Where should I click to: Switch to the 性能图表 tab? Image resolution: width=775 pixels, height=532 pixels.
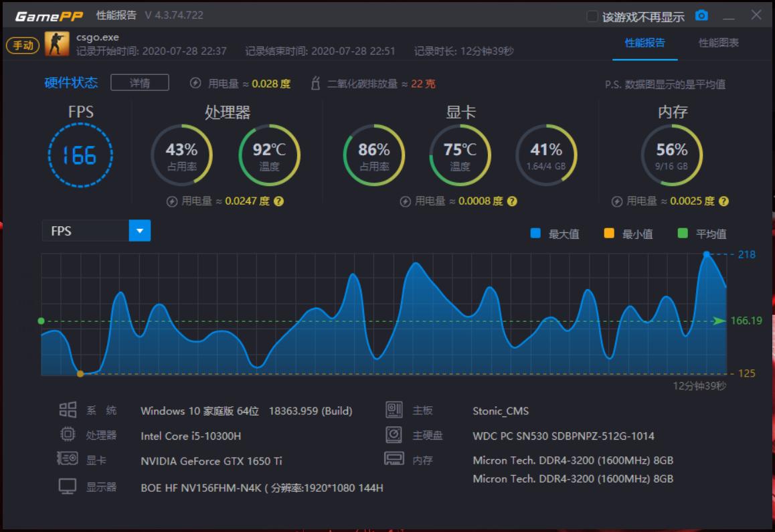click(x=718, y=43)
